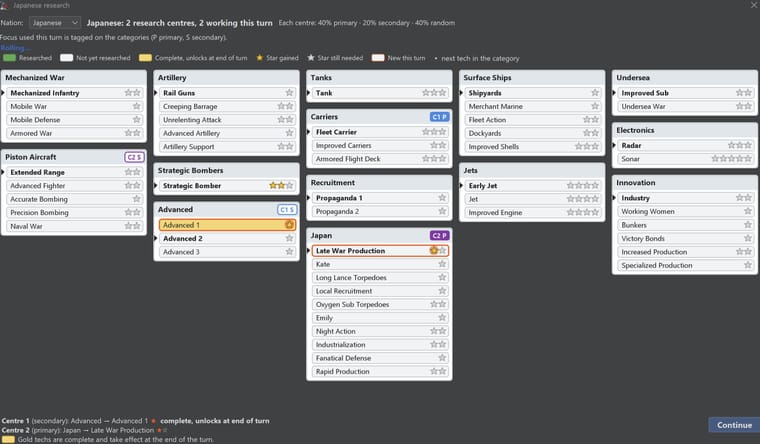Click the next-tech arrow beside Shipyards
The width and height of the screenshot is (760, 444).
[x=461, y=93]
